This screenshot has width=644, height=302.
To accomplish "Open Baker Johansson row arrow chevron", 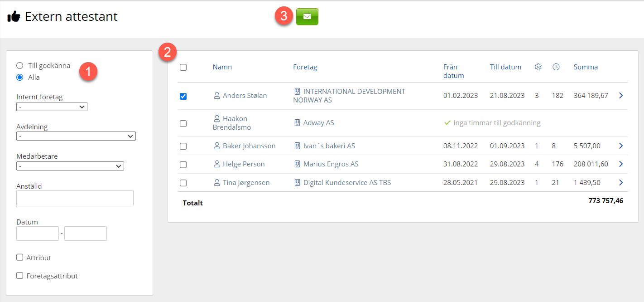I will [x=621, y=146].
